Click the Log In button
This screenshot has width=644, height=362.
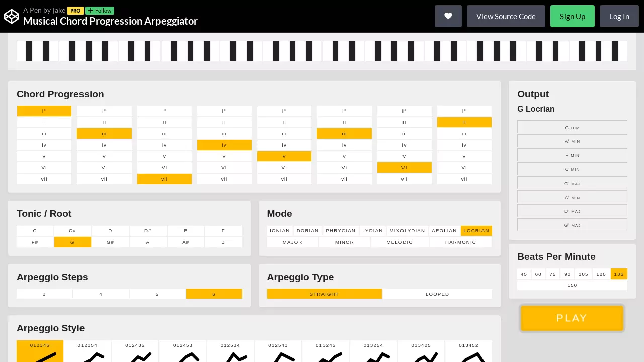(619, 16)
